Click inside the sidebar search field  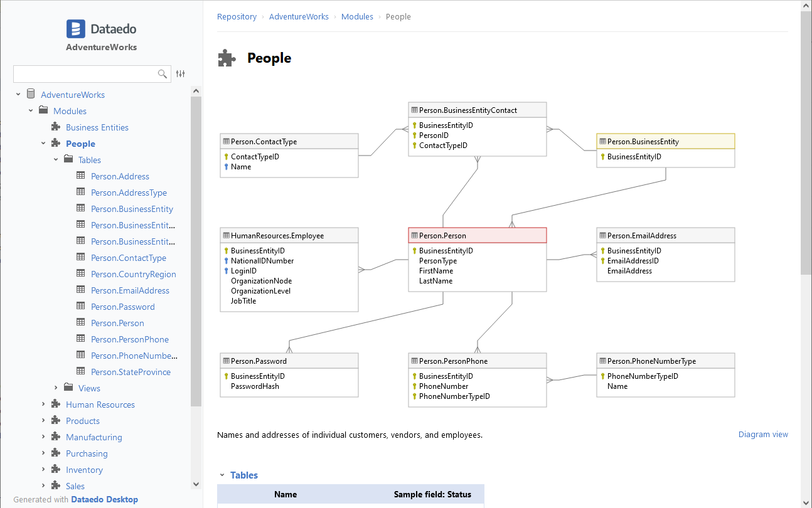(85, 74)
